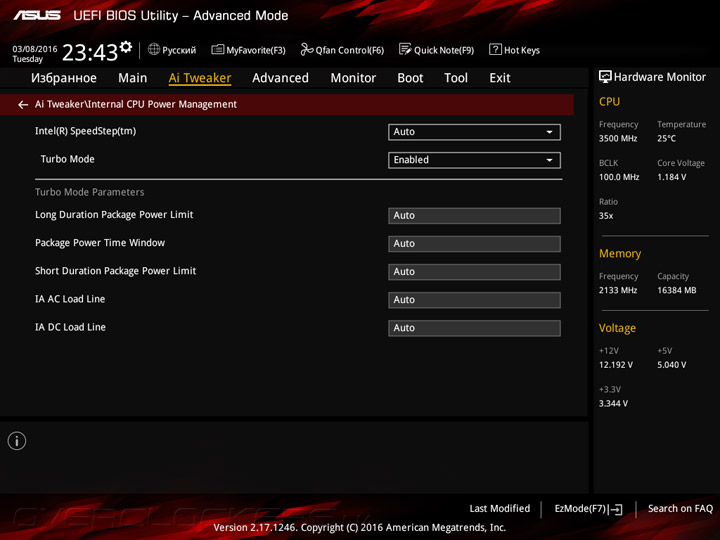Click the 5.040 V value
Viewport: 720px width, 540px height.
tap(671, 365)
